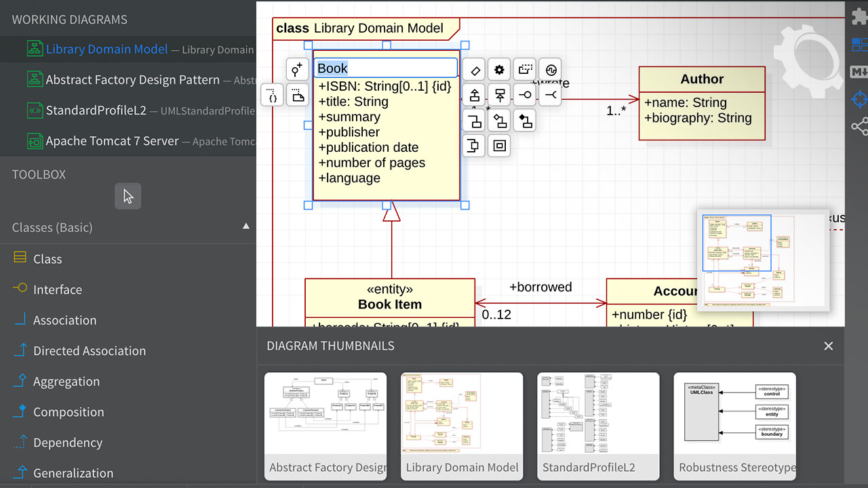868x488 pixels.
Task: Toggle the Markdown editor icon
Action: (x=859, y=73)
